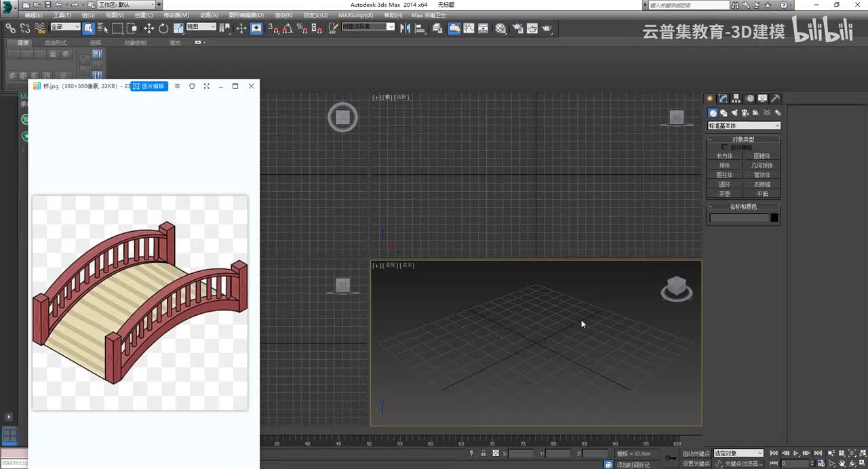Open the Utilities hammer panel

coord(776,98)
